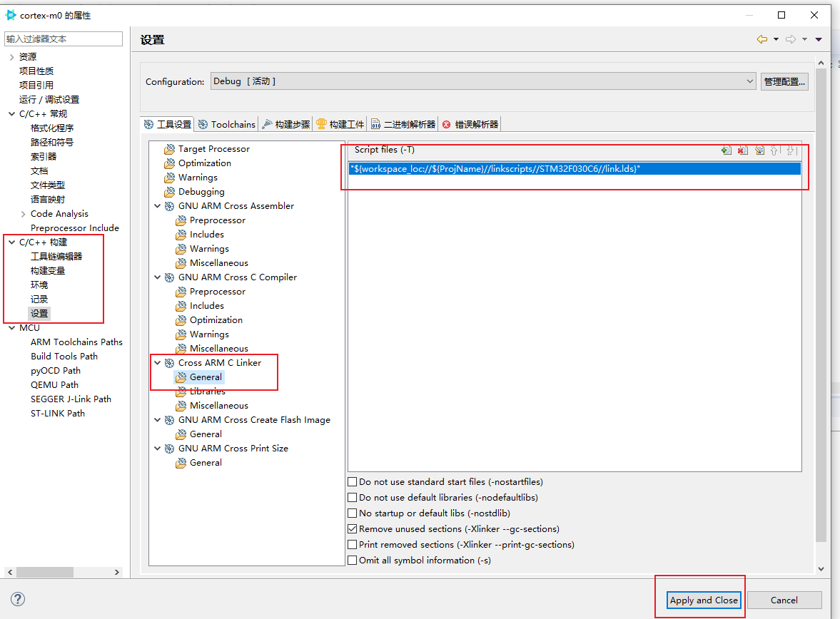Switch to the Toolchains tab
This screenshot has width=840, height=619.
coord(226,124)
